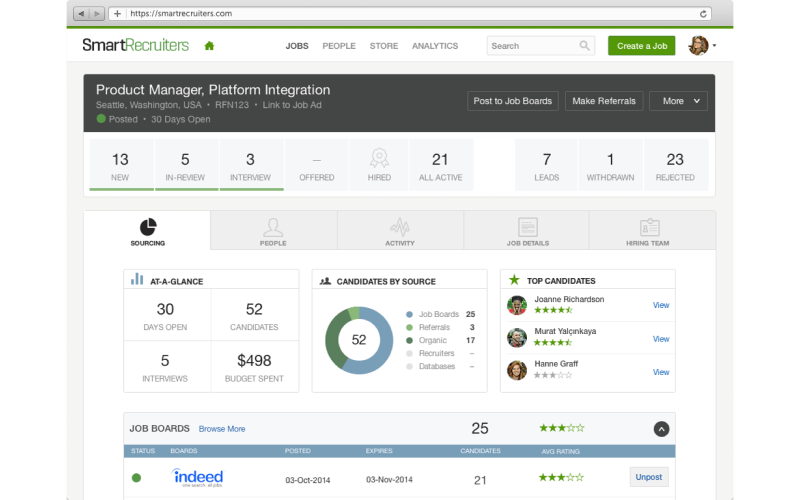Click the 52 Candidates tile
The width and height of the screenshot is (800, 500).
tap(254, 315)
